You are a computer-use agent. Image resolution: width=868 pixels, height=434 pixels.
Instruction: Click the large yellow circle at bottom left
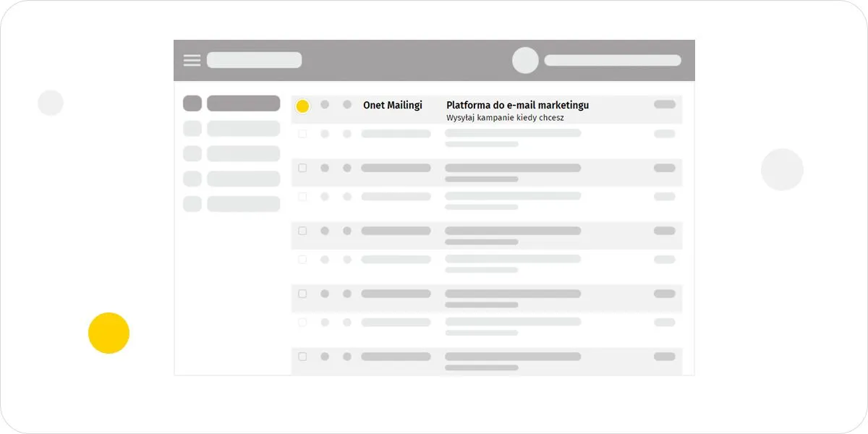point(109,333)
